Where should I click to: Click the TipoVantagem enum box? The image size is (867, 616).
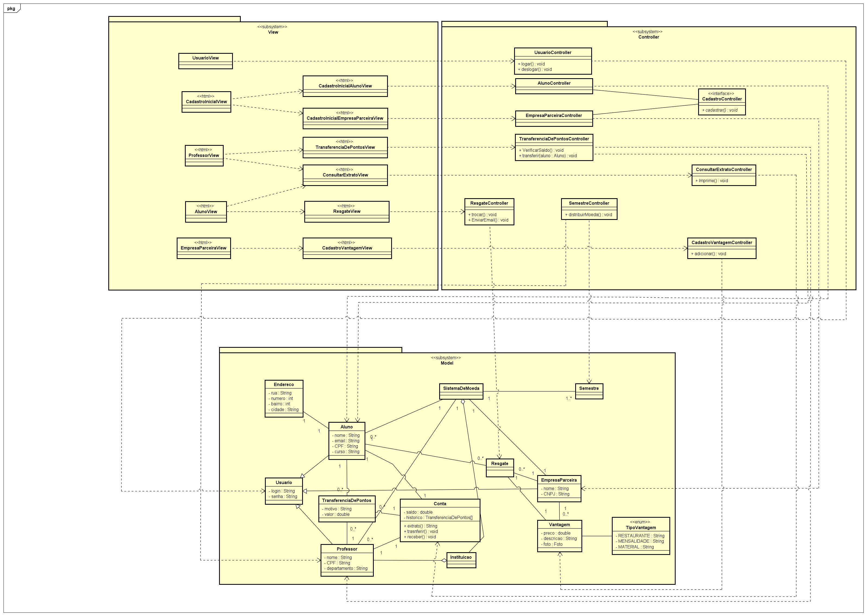coord(641,527)
